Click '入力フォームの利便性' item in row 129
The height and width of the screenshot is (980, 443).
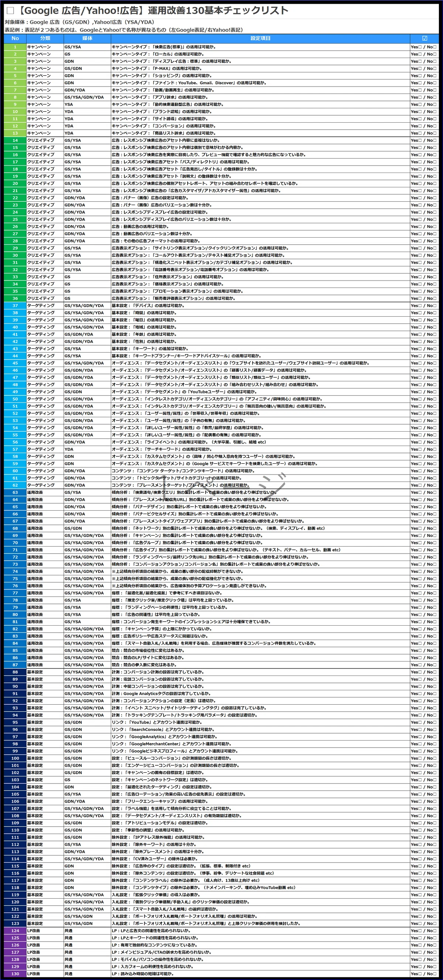[x=152, y=967]
